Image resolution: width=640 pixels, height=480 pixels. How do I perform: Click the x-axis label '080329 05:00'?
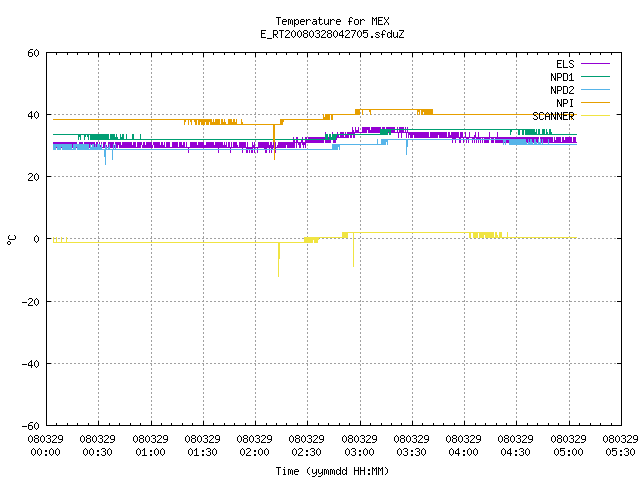tap(569, 446)
